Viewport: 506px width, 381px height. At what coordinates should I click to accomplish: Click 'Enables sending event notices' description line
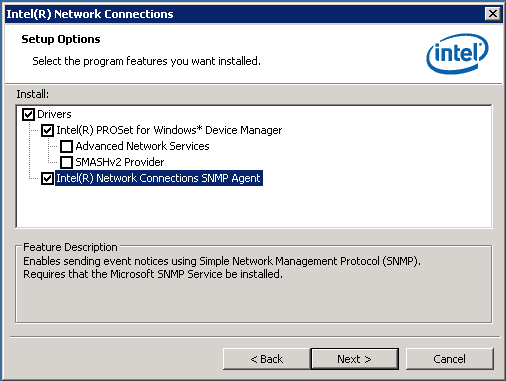pos(222,261)
